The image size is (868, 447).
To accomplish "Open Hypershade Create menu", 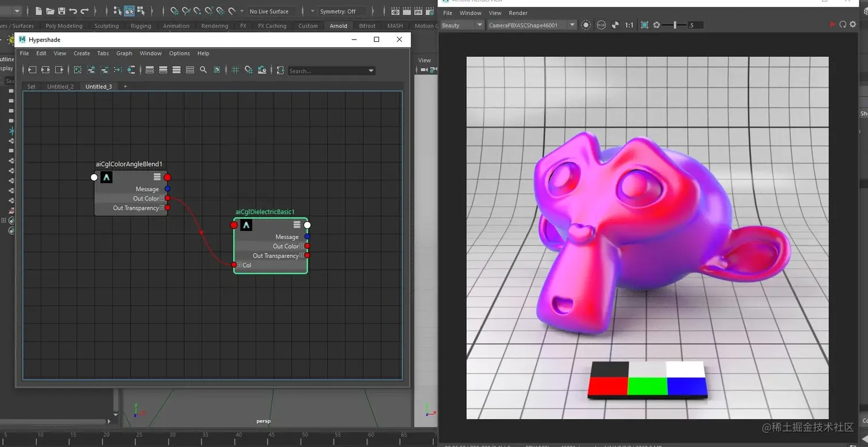I will click(x=82, y=53).
